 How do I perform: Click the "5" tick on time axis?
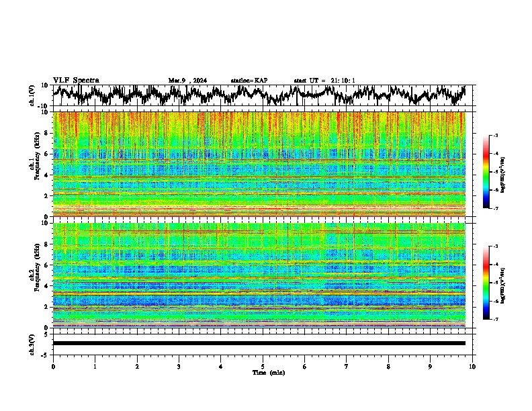263,367
